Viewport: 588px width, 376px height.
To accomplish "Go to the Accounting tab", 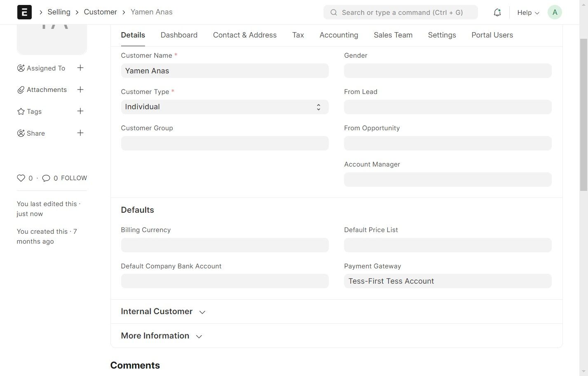I will 339,35.
